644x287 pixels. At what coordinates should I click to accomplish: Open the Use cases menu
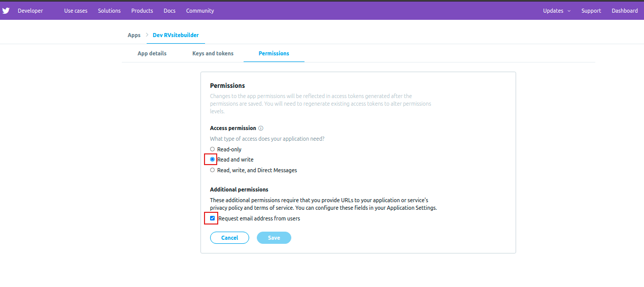(x=76, y=11)
